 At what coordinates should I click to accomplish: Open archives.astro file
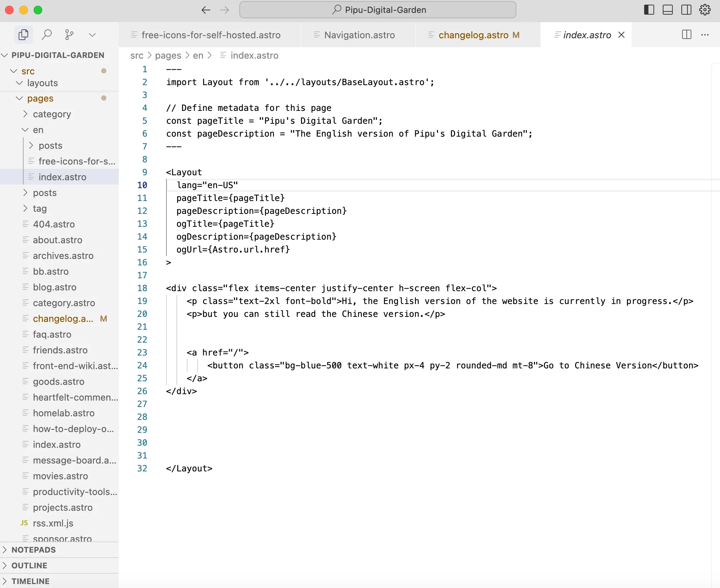(59, 256)
